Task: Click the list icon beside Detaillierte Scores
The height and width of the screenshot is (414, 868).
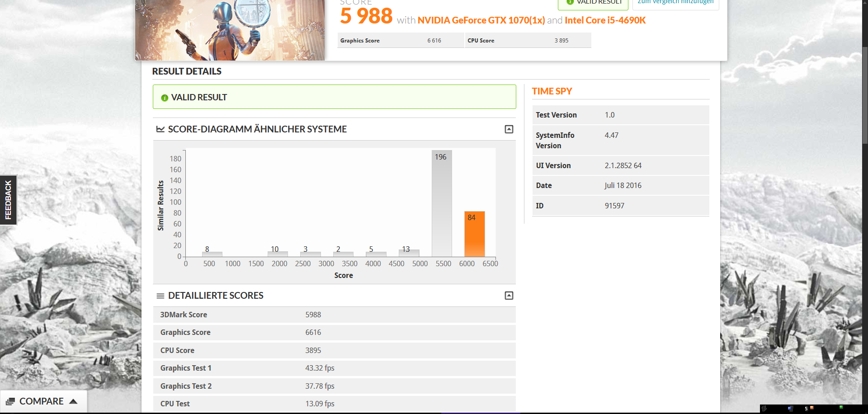Action: coord(160,296)
